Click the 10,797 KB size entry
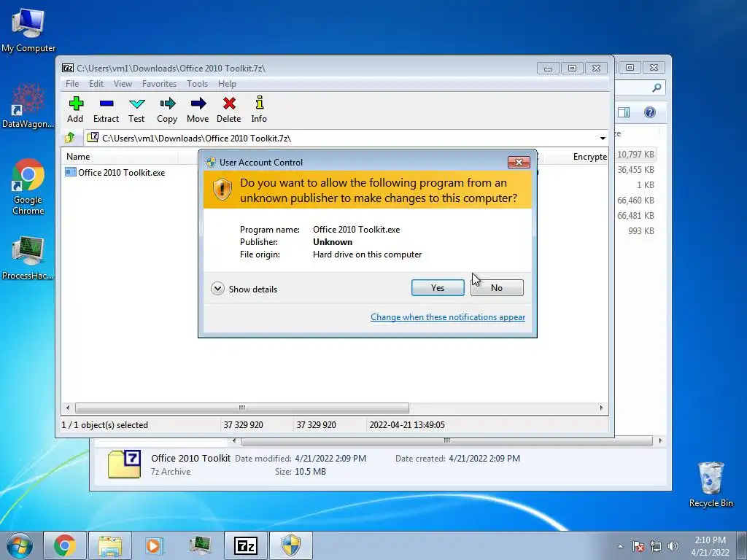This screenshot has width=747, height=560. click(635, 155)
